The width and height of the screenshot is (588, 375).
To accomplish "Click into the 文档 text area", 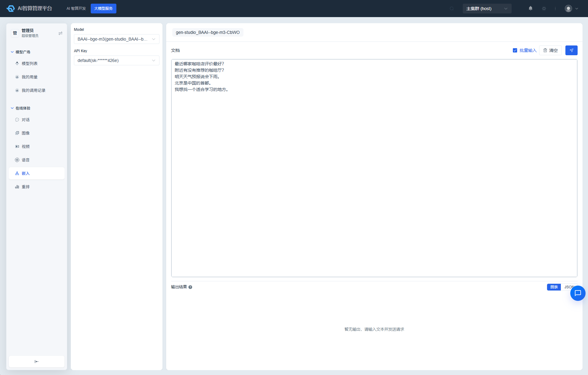I will 374,168.
